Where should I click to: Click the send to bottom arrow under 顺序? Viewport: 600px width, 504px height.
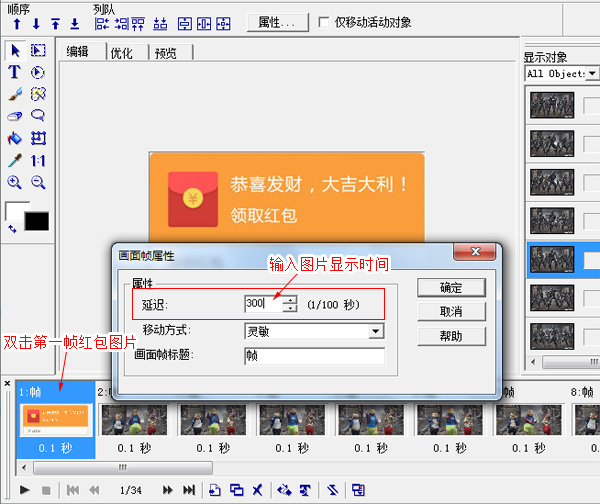tap(75, 24)
